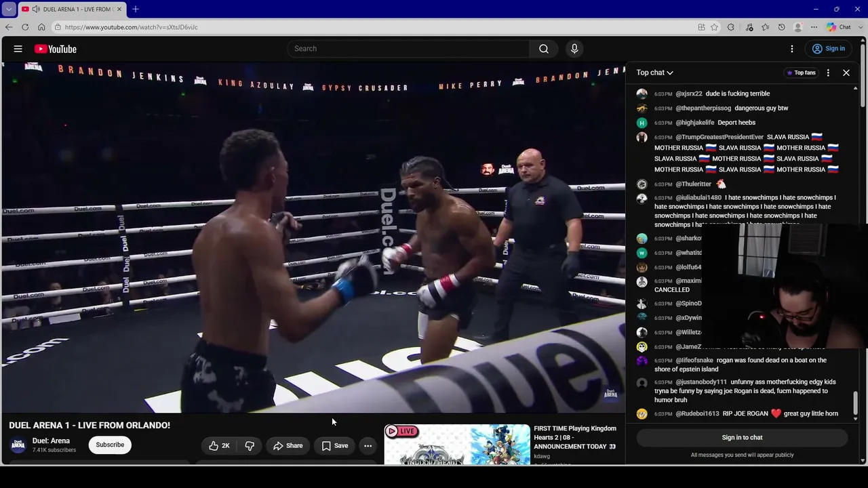The image size is (868, 488).
Task: Share the video
Action: click(x=288, y=445)
